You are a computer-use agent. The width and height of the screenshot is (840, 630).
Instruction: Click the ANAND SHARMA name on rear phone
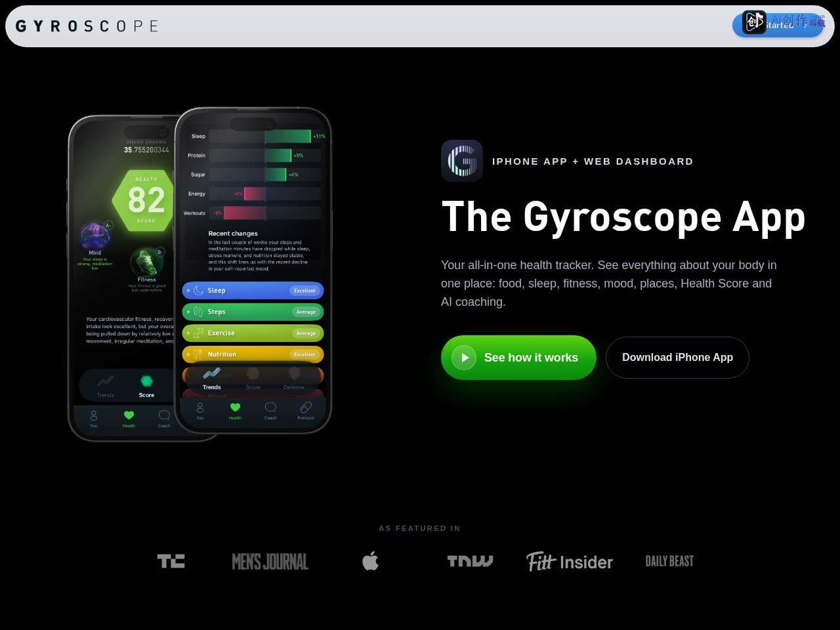[146, 142]
